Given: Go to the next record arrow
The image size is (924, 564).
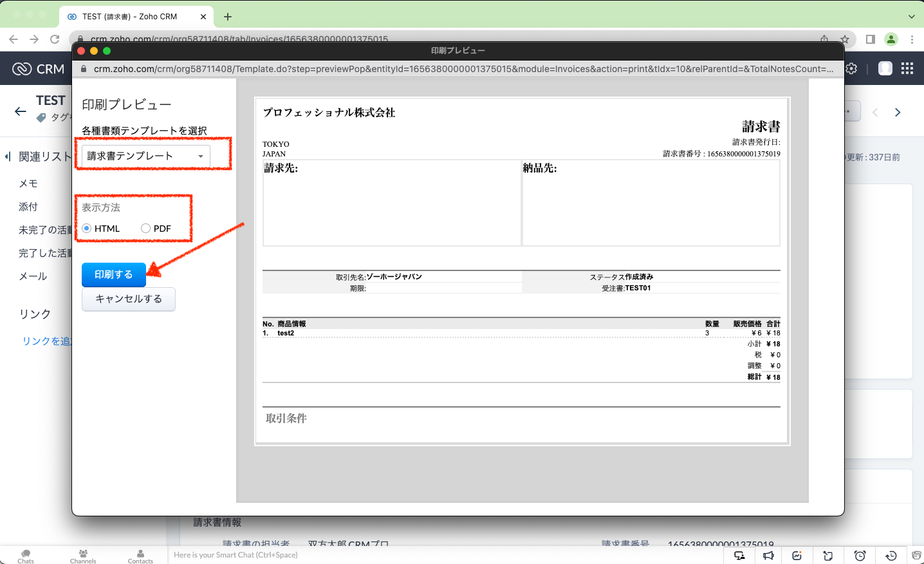Looking at the screenshot, I should click(898, 113).
